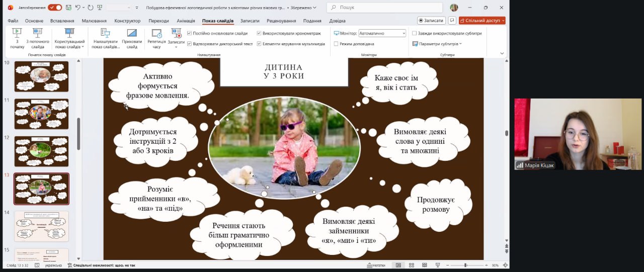Image resolution: width=644 pixels, height=272 pixels.
Task: Open the 'Анімація' ribbon tab
Action: click(x=186, y=21)
